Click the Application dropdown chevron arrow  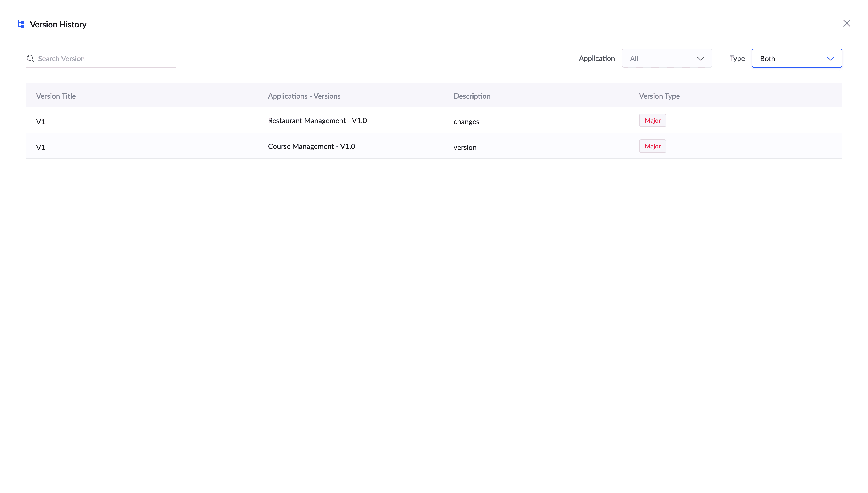point(700,59)
